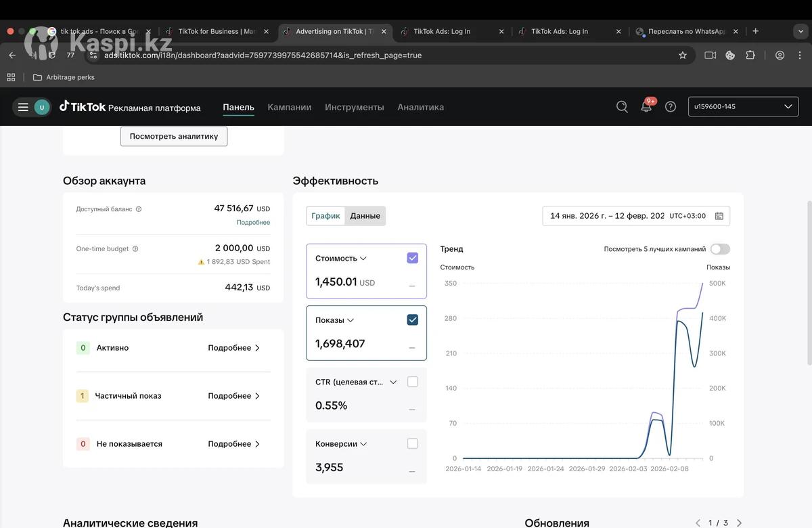The height and width of the screenshot is (528, 812).
Task: Switch to the Данные tab
Action: tap(365, 216)
